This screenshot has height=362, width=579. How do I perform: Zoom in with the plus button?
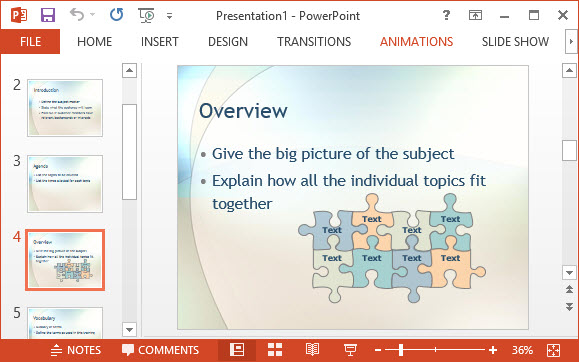click(x=493, y=349)
